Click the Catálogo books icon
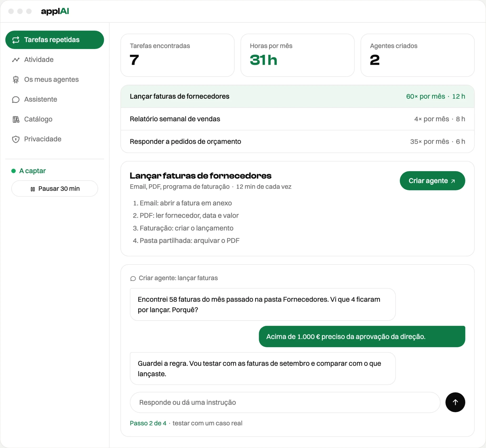The image size is (486, 448). [x=16, y=119]
